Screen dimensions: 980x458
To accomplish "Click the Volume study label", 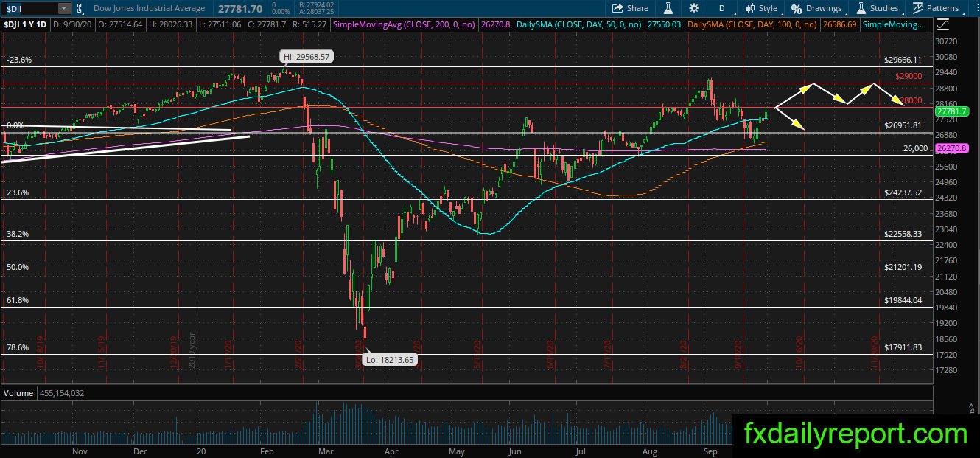I will (18, 393).
